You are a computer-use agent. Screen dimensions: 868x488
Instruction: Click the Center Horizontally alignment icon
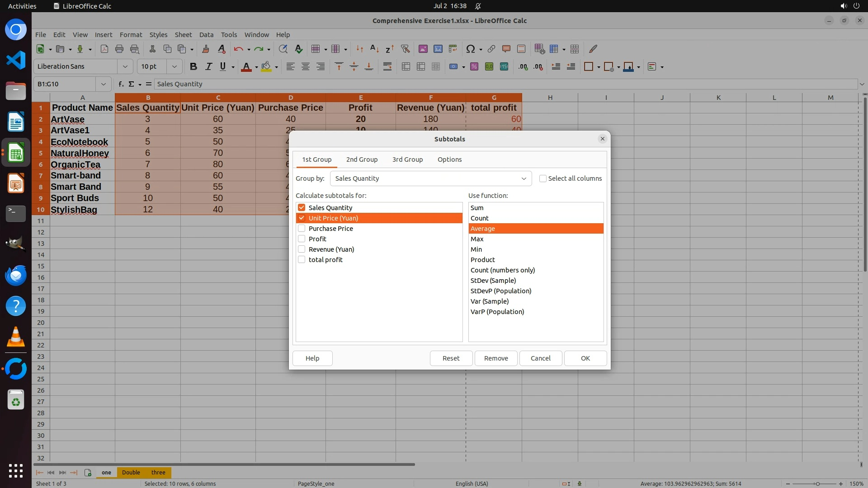coord(306,66)
